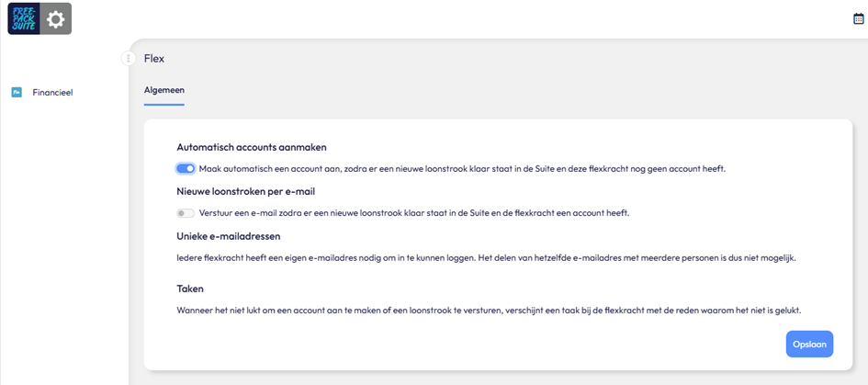Click the Flex page heading

pos(154,58)
